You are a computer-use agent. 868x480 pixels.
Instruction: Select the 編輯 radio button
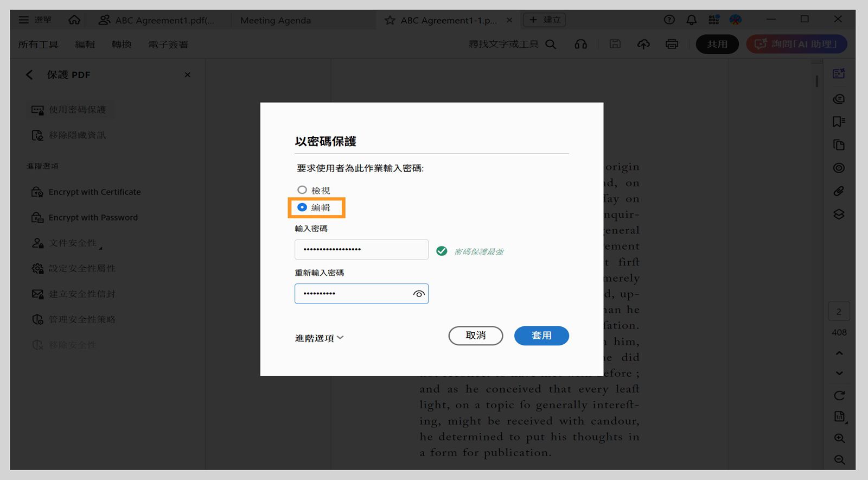[302, 207]
